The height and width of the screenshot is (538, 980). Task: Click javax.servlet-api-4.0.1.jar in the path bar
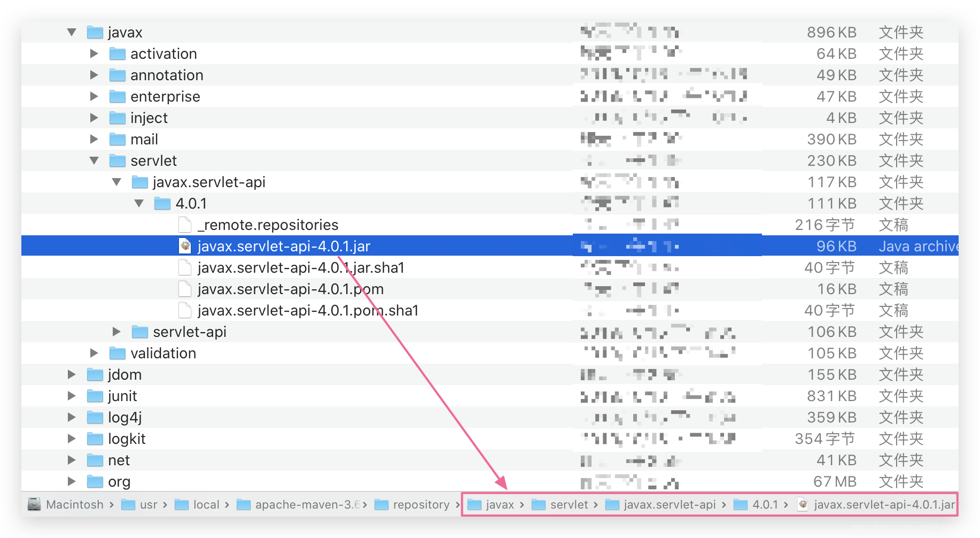[x=876, y=504]
